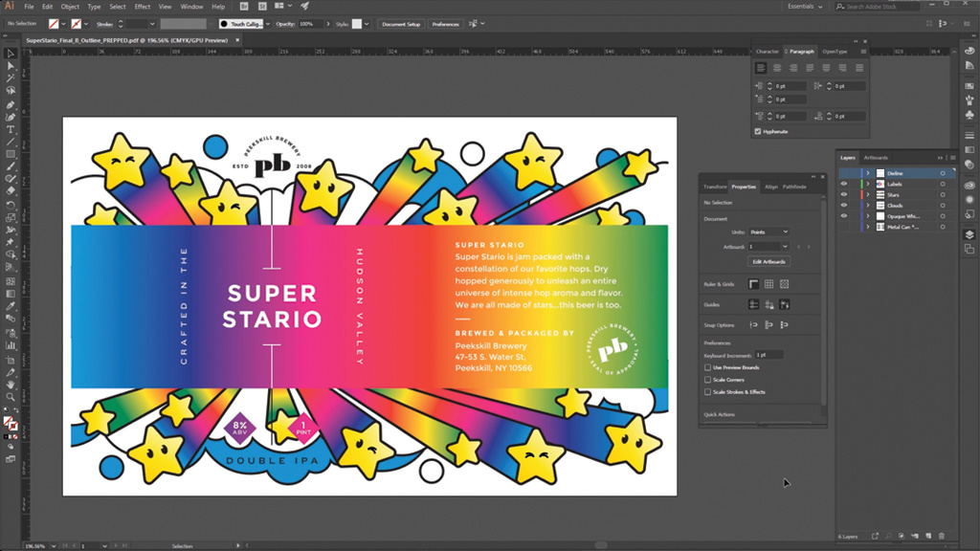Viewport: 980px width, 551px height.
Task: Open the Layers panel icon in dock
Action: point(969,234)
